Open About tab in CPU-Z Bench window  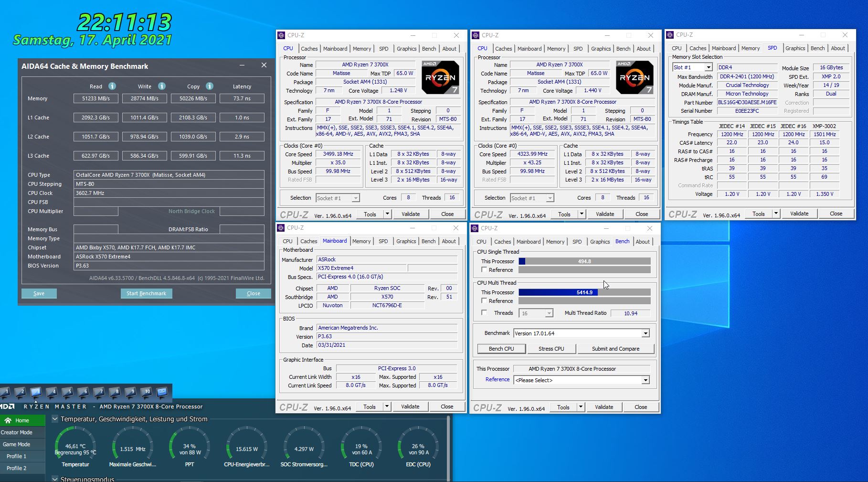643,242
